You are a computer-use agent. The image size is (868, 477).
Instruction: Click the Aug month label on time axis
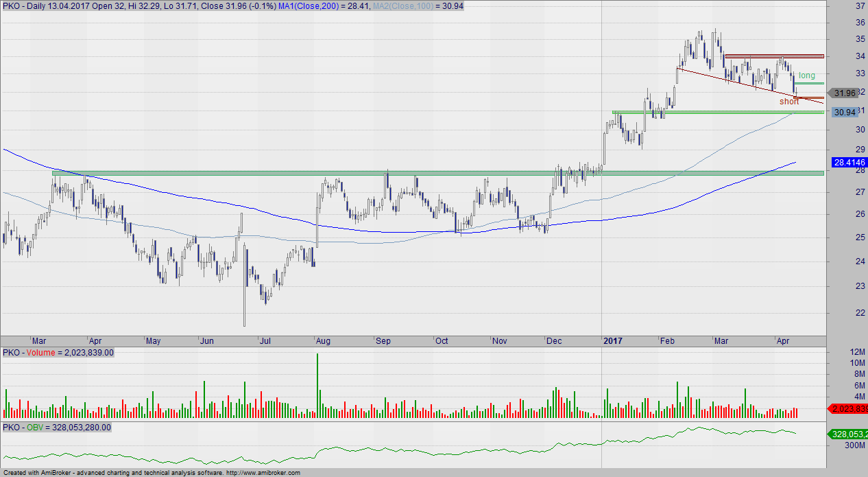(324, 340)
